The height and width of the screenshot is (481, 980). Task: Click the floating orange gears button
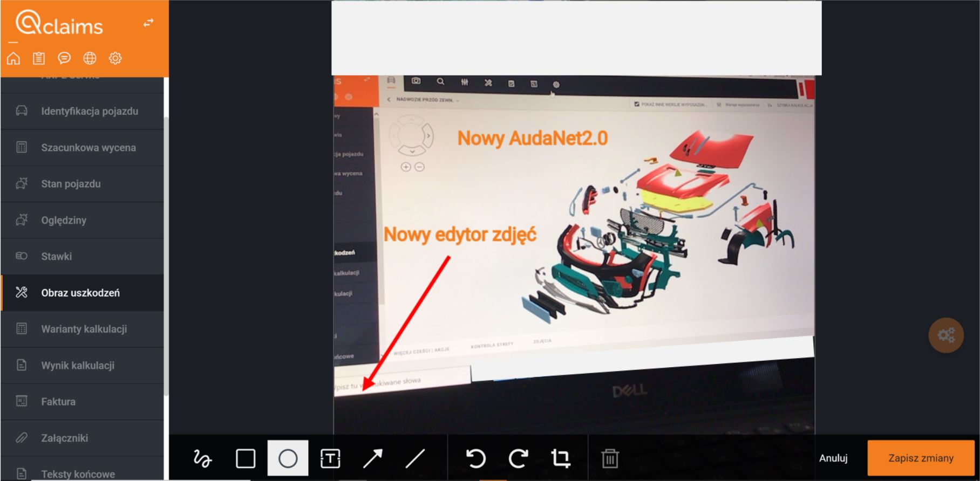tap(946, 335)
